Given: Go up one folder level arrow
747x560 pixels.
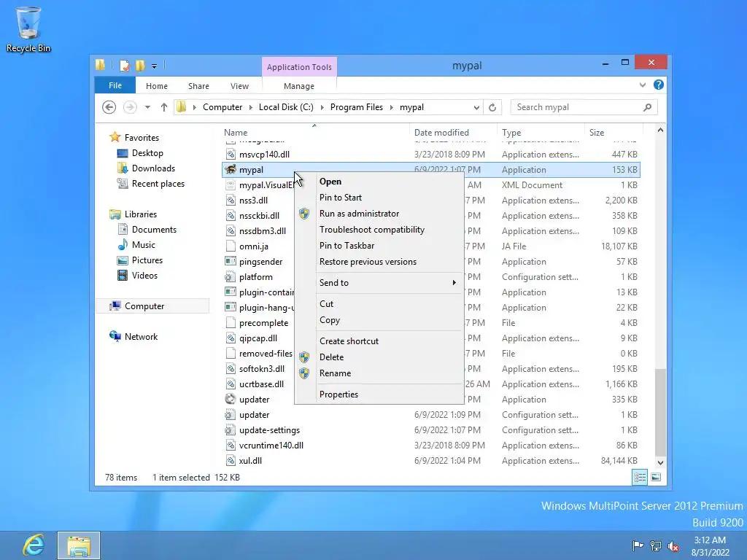Looking at the screenshot, I should 164,107.
